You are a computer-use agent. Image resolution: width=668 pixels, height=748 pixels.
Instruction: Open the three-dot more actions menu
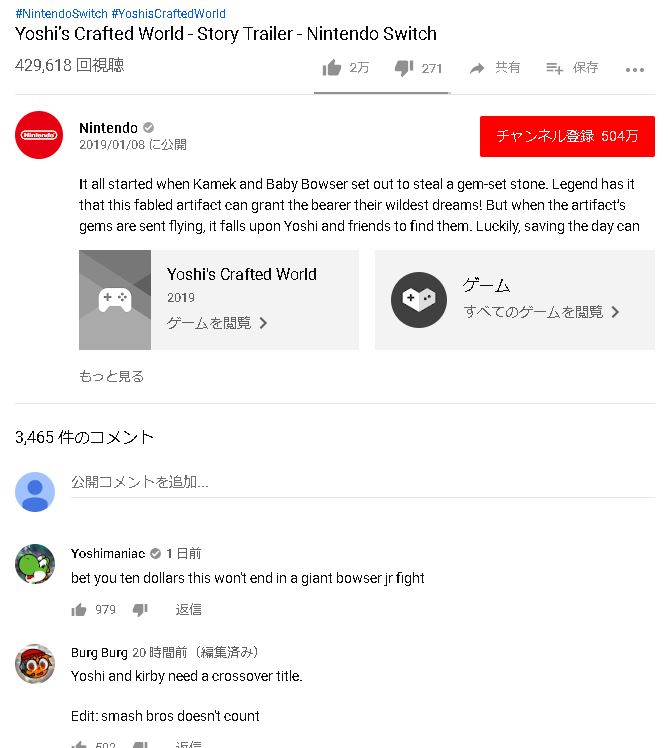click(x=635, y=70)
